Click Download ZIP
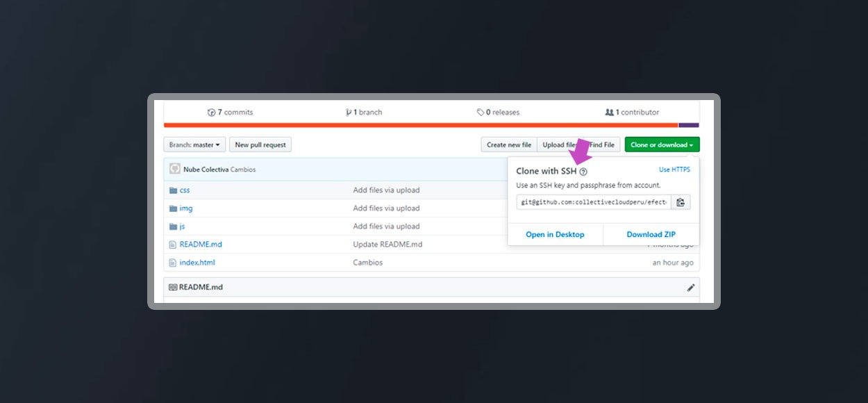Screen dimensions: 868x403 [651, 235]
